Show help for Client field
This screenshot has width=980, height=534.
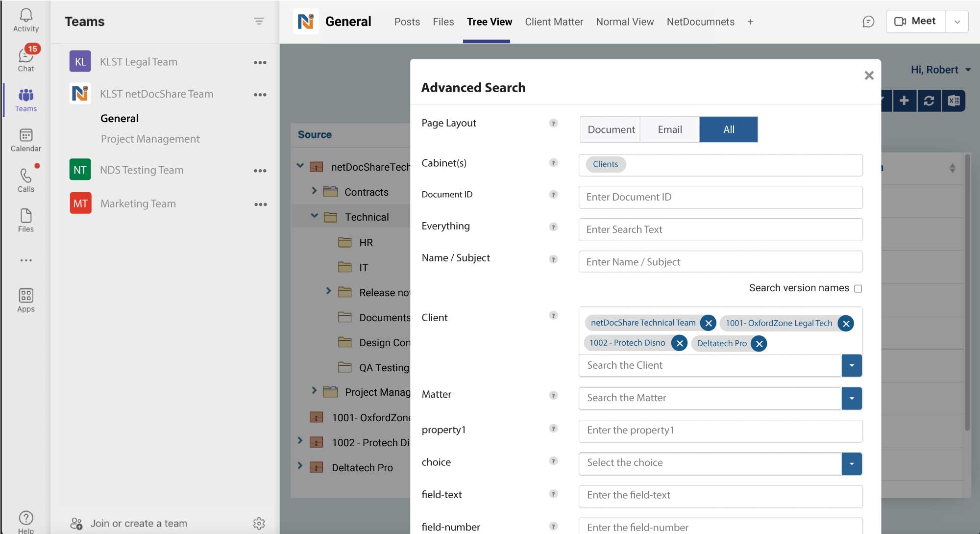(553, 315)
